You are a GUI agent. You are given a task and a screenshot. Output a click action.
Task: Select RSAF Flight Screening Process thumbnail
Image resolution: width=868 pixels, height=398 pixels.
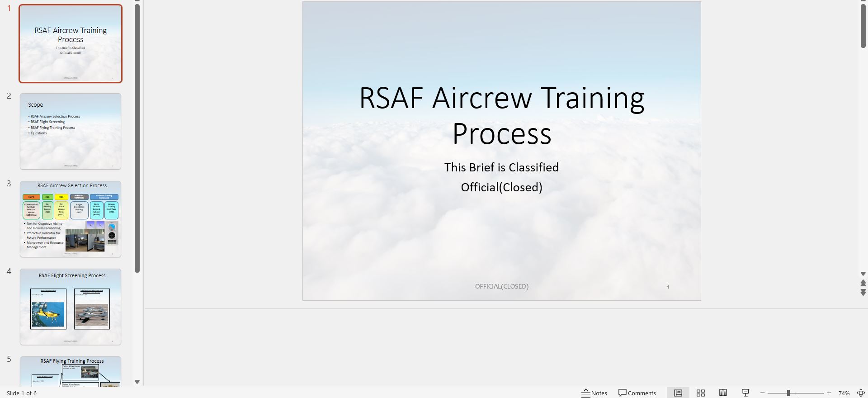pyautogui.click(x=71, y=307)
